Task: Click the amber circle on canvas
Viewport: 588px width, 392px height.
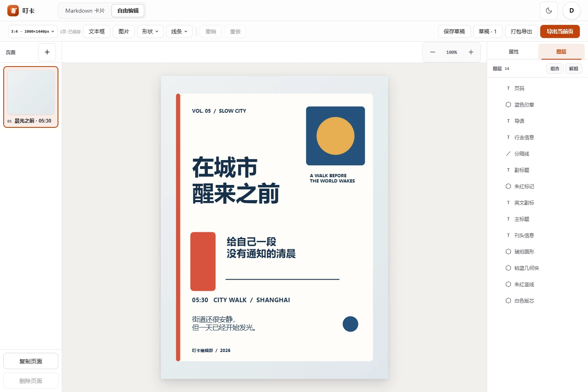Action: [x=335, y=136]
